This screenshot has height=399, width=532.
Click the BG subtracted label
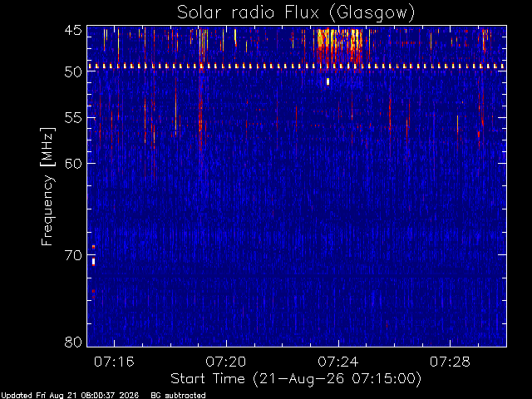tap(178, 396)
